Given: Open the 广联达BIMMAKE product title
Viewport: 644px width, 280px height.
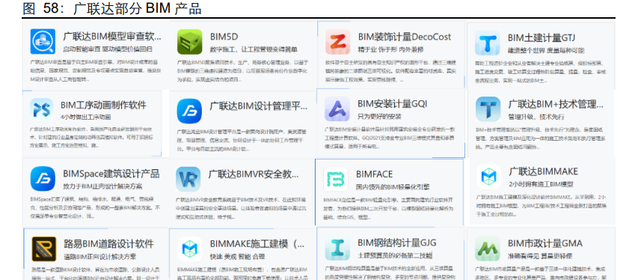Looking at the screenshot, I should click(x=543, y=171).
